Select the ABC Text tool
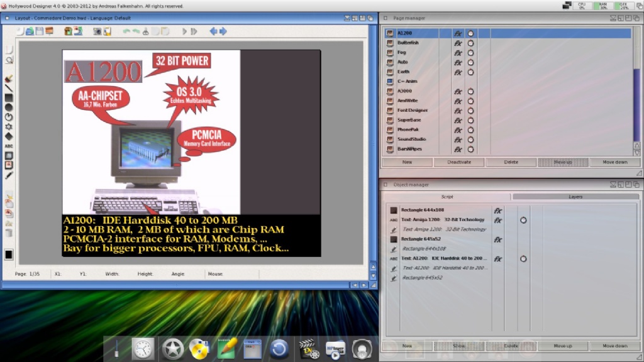 (x=9, y=146)
